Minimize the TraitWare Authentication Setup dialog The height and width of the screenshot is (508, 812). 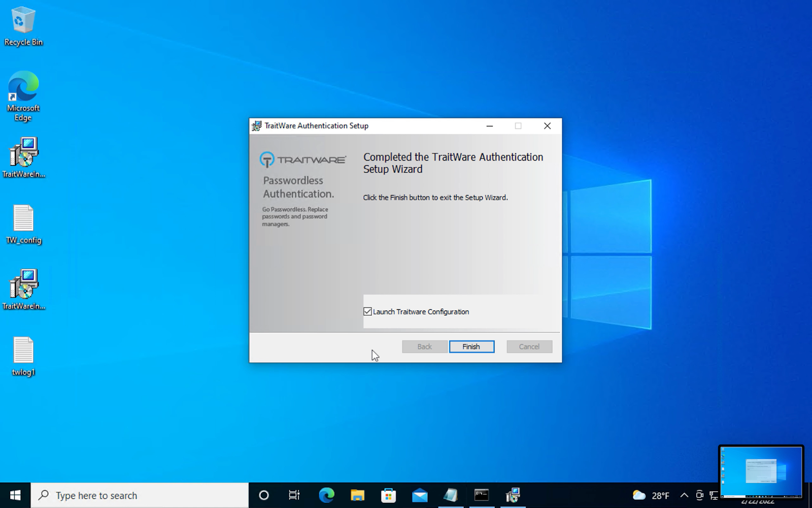coord(490,126)
